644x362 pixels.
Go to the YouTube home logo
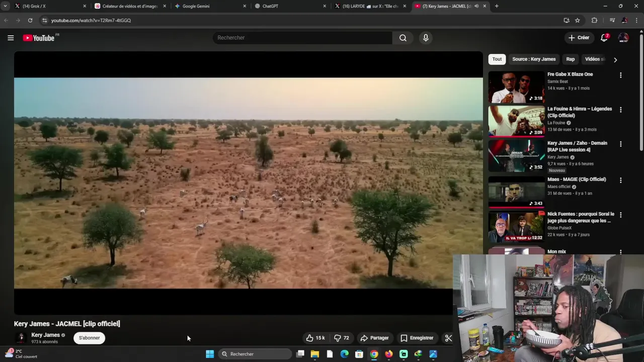click(x=40, y=38)
